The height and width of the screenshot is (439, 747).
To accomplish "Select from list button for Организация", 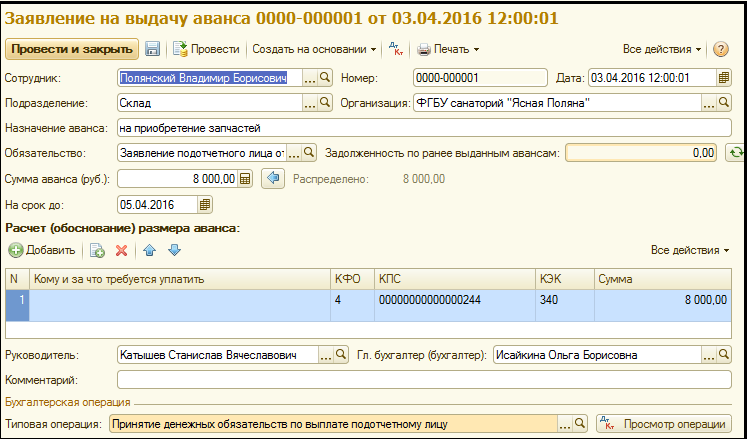I will point(708,102).
